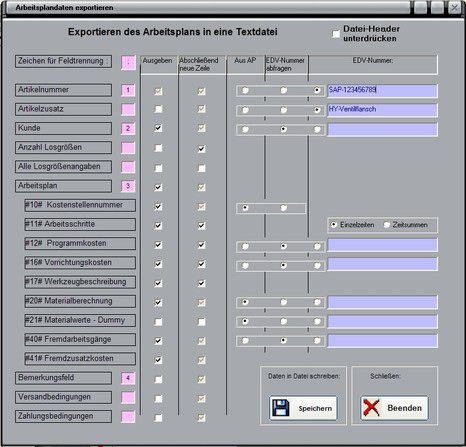Click the Arbeitsplan label button

tap(63, 186)
